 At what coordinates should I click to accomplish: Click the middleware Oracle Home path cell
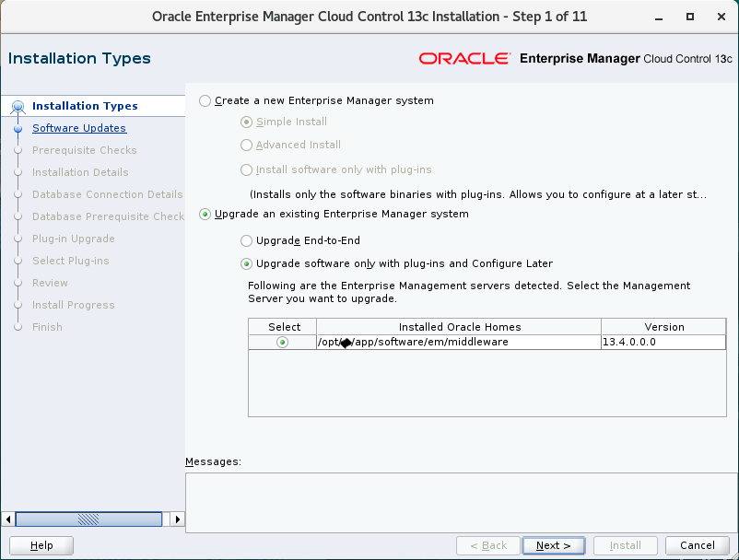pos(459,343)
